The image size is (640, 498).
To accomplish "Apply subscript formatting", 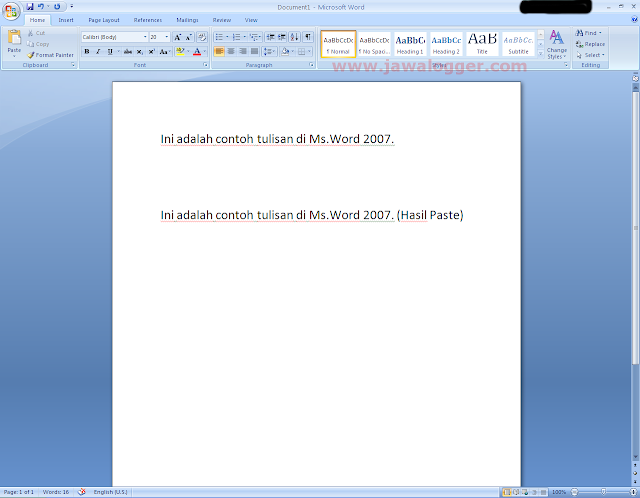I will point(140,51).
